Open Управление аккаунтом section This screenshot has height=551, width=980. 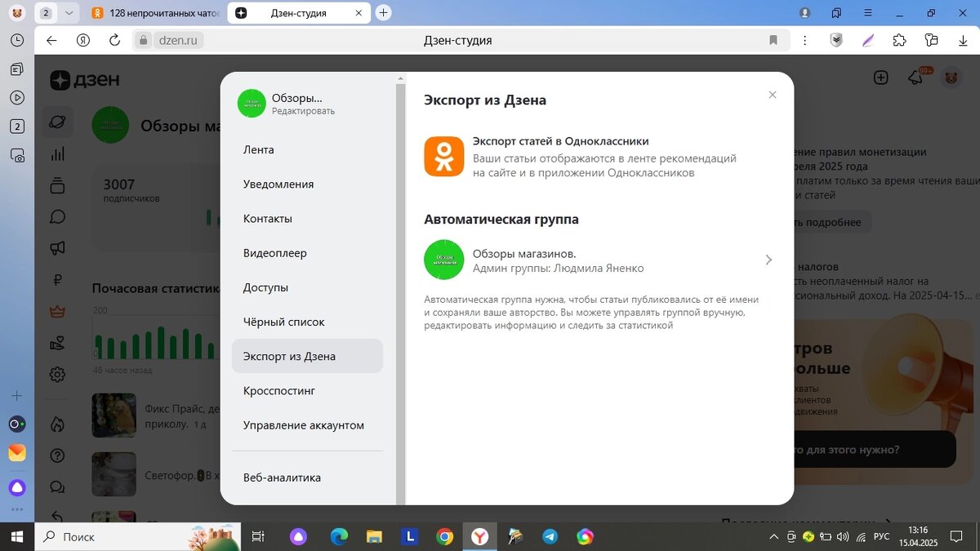304,425
